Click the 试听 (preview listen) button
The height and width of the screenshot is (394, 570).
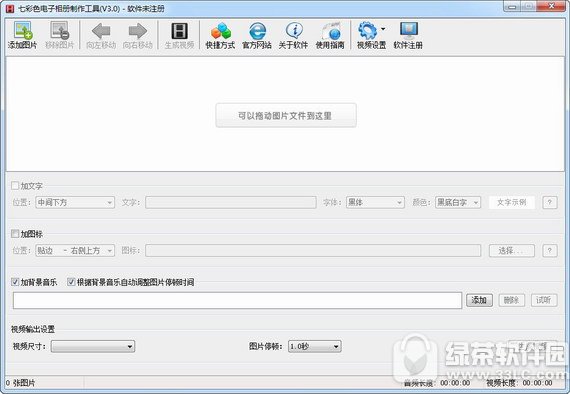(x=544, y=300)
